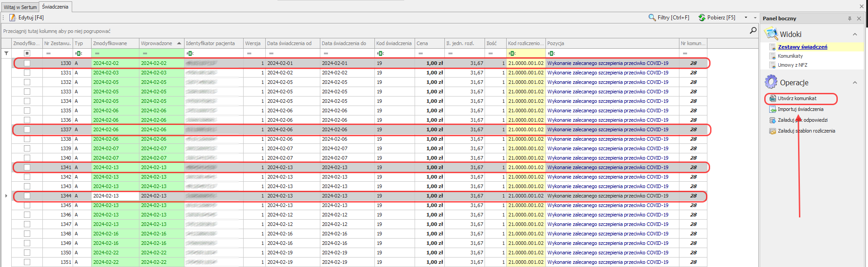Viewport: 868px width, 267px height.
Task: Click the grid search magnifier icon
Action: click(753, 30)
